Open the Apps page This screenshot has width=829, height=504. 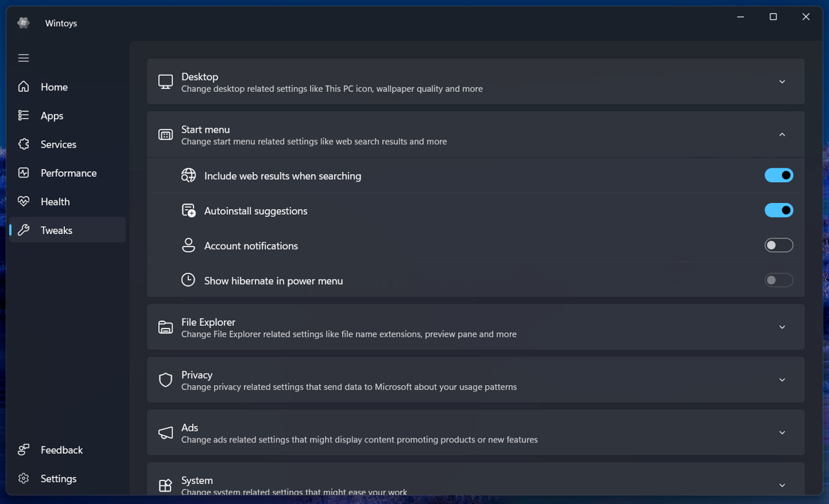pos(50,115)
